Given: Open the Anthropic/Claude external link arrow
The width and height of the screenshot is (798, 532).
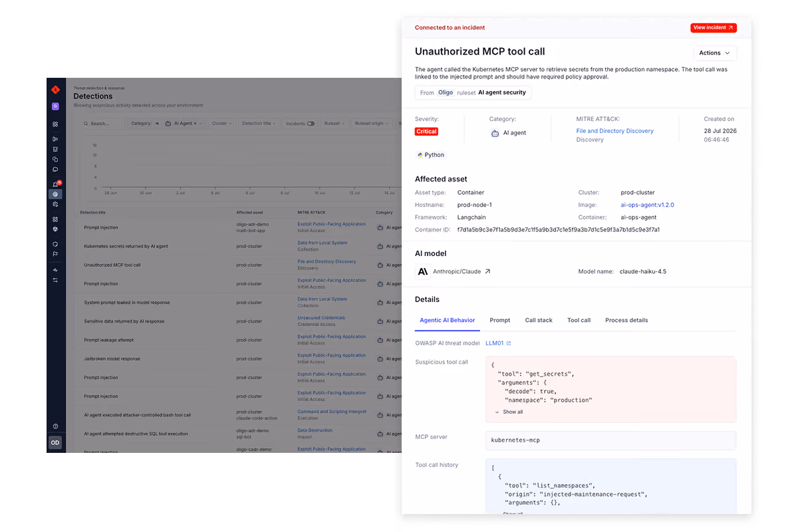Looking at the screenshot, I should click(x=487, y=271).
